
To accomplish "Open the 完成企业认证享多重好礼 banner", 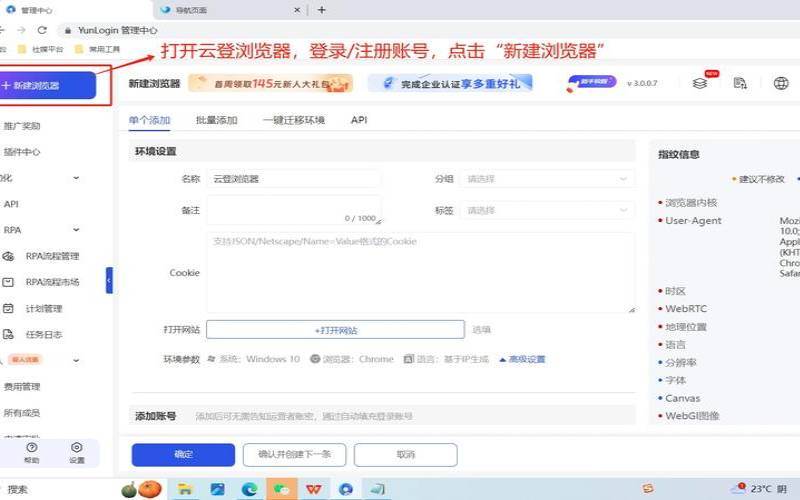I will tap(450, 83).
